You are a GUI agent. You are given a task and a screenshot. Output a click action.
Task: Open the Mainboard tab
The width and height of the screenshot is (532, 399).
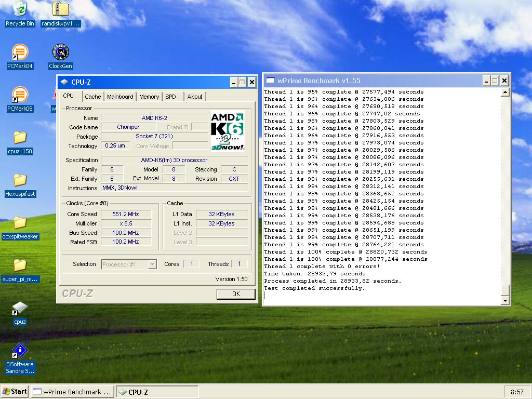point(120,97)
